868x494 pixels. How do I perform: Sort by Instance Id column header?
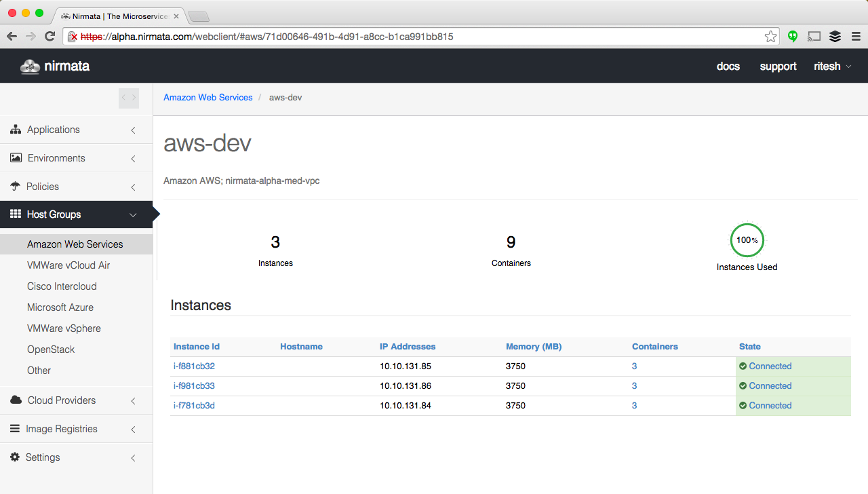click(x=197, y=347)
